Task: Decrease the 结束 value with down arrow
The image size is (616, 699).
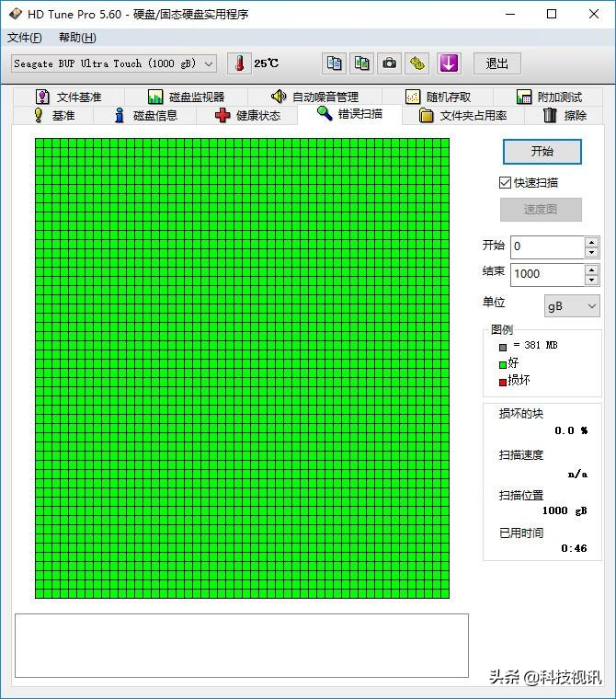Action: (x=591, y=280)
